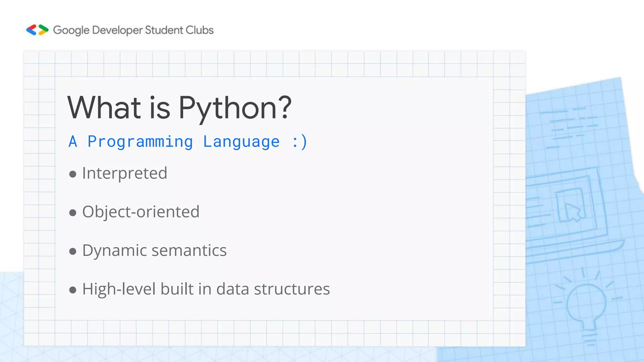Image resolution: width=644 pixels, height=362 pixels.
Task: Click the Object-oriented bullet text
Action: 141,212
